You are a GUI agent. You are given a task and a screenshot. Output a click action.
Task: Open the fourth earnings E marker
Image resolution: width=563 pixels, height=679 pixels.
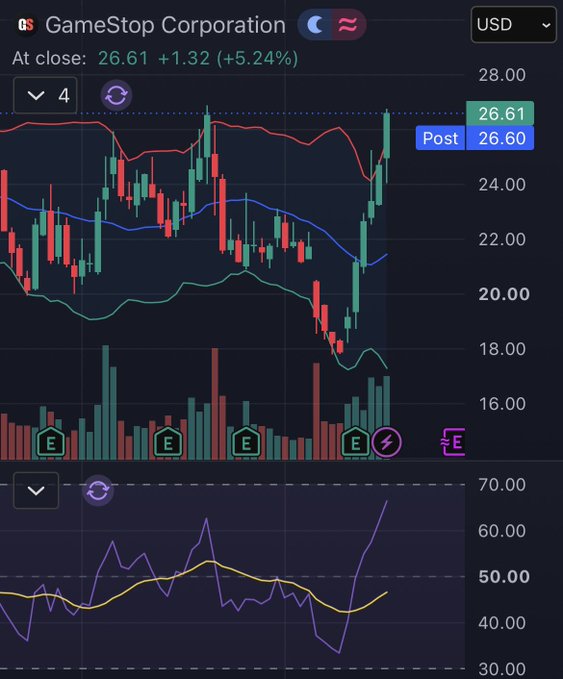tap(355, 443)
